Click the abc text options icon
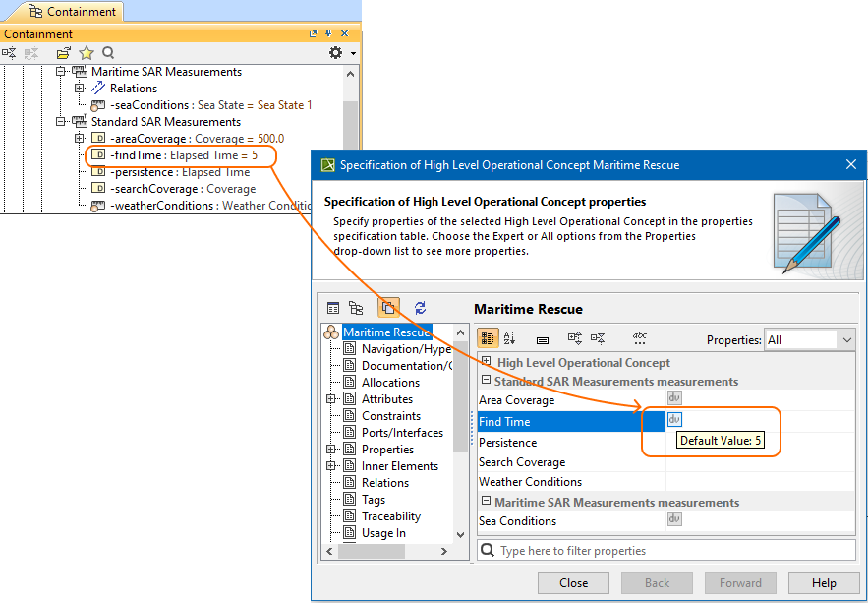This screenshot has width=868, height=603. pyautogui.click(x=639, y=338)
